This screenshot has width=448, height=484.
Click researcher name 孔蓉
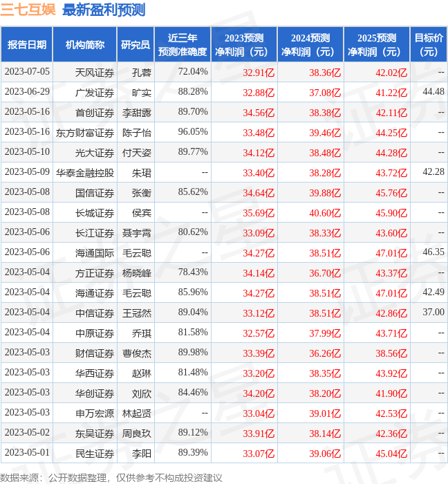click(x=142, y=73)
